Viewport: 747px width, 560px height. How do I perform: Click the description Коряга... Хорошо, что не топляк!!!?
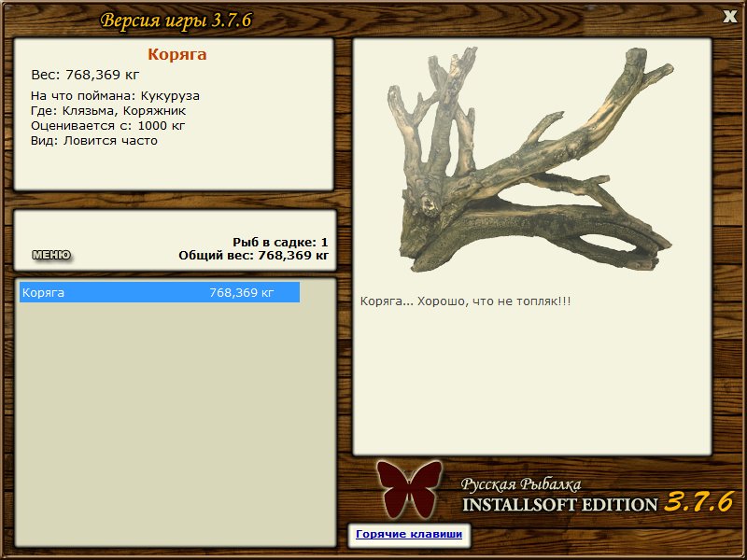coord(465,301)
